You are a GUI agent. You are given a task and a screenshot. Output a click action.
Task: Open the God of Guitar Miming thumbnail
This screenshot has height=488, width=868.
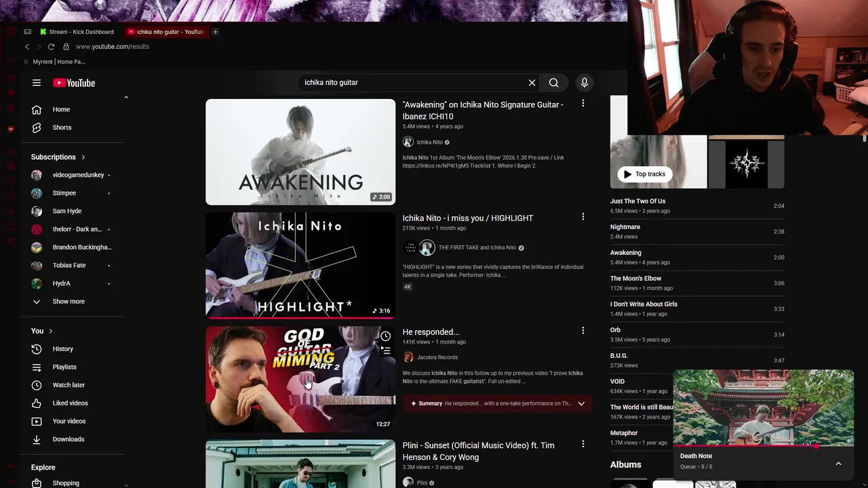pyautogui.click(x=300, y=379)
